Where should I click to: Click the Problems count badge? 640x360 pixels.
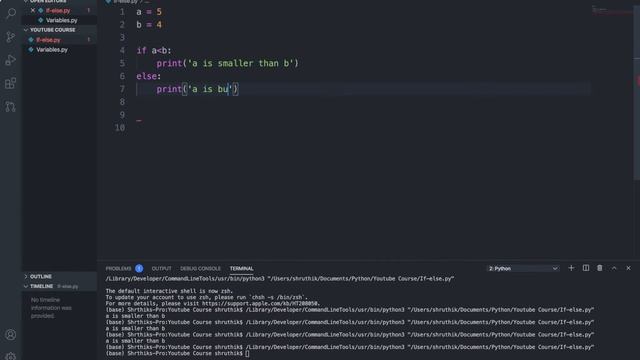(x=139, y=268)
